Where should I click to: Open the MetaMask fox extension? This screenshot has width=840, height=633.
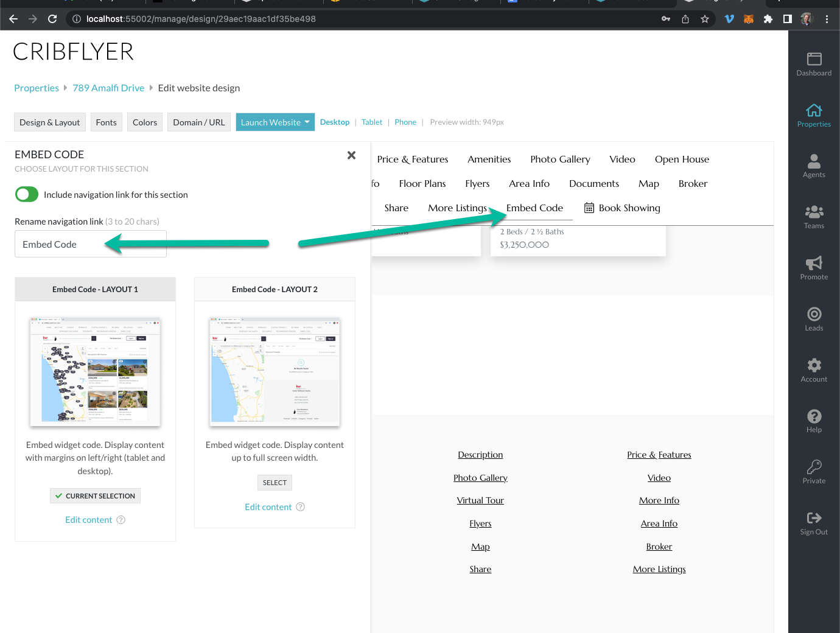coord(749,19)
